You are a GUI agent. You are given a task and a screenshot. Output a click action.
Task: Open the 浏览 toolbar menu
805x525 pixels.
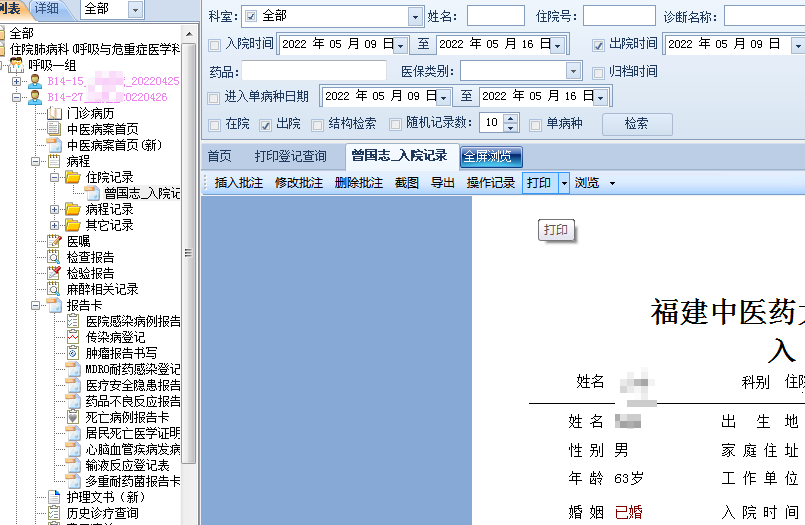click(594, 183)
